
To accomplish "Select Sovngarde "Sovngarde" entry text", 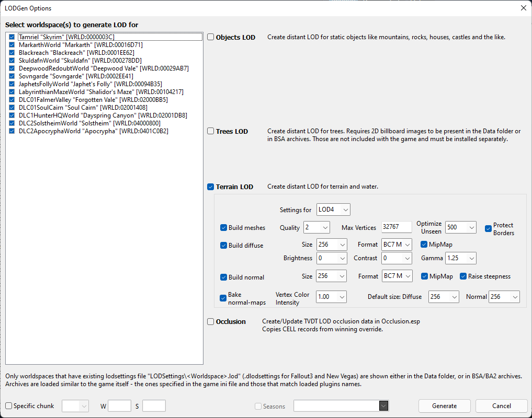I will (x=76, y=76).
